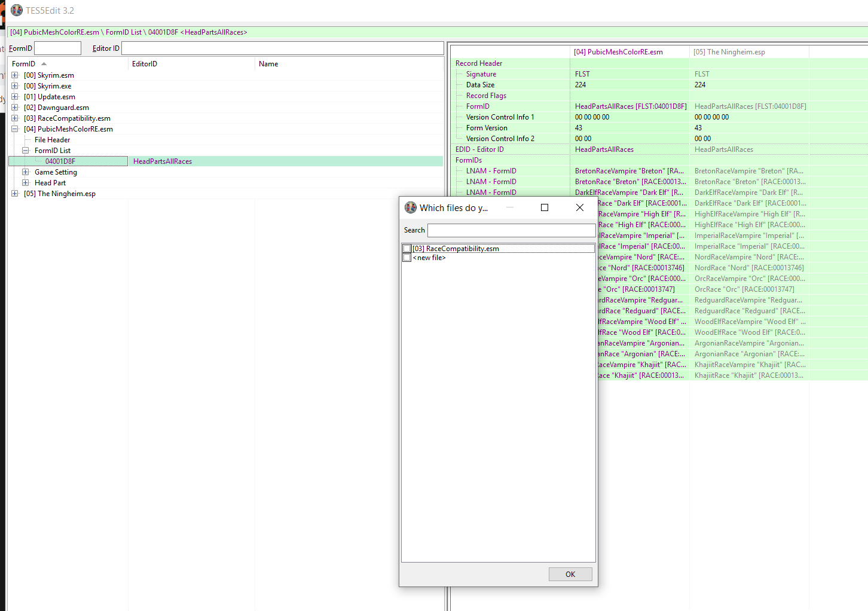This screenshot has height=611, width=868.
Task: Click the dialog's TES5Edit title icon
Action: pyautogui.click(x=411, y=207)
